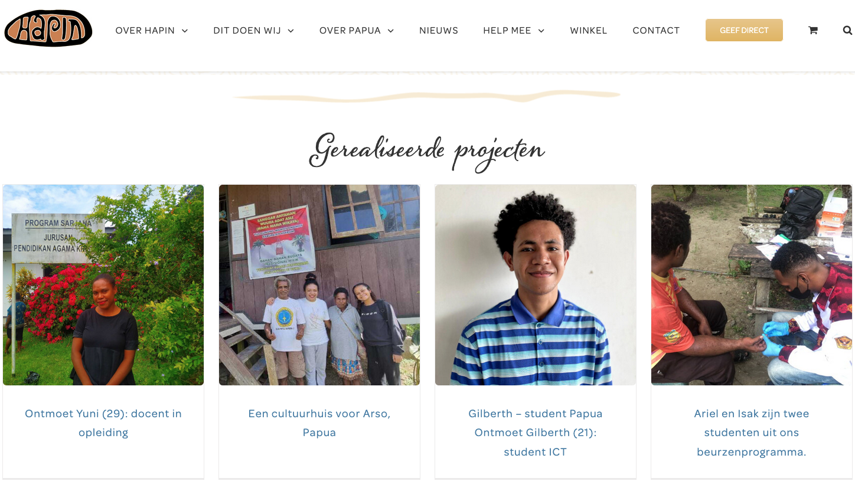Expand the Over Papua chevron
Screen dimensions: 855x504
coord(391,31)
